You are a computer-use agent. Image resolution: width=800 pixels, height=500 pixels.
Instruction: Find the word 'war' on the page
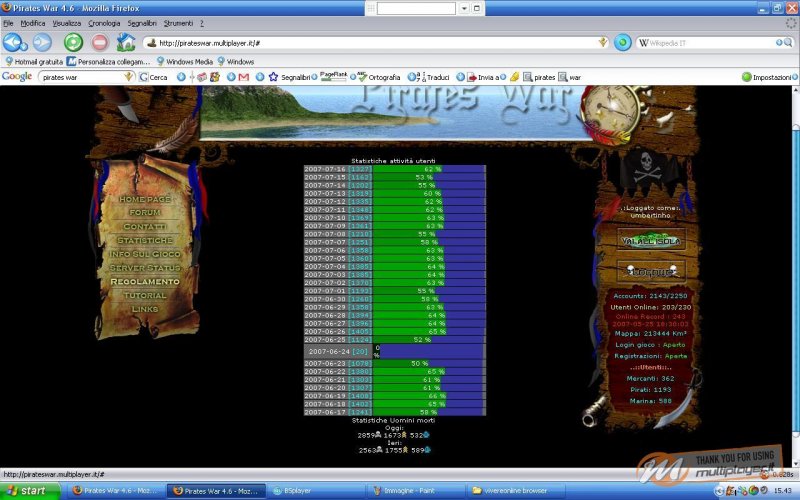569,77
